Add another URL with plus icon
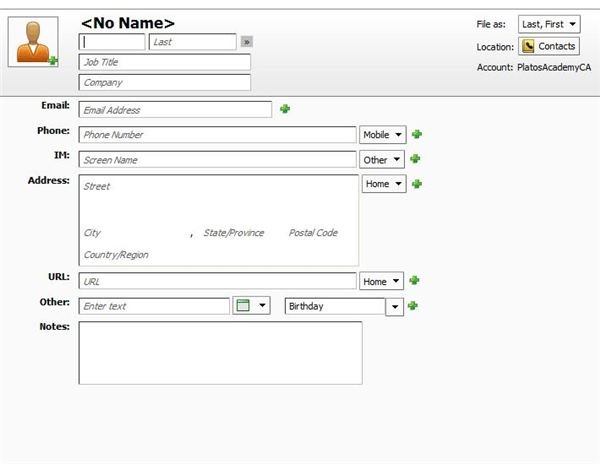This screenshot has width=600, height=464. (x=414, y=280)
